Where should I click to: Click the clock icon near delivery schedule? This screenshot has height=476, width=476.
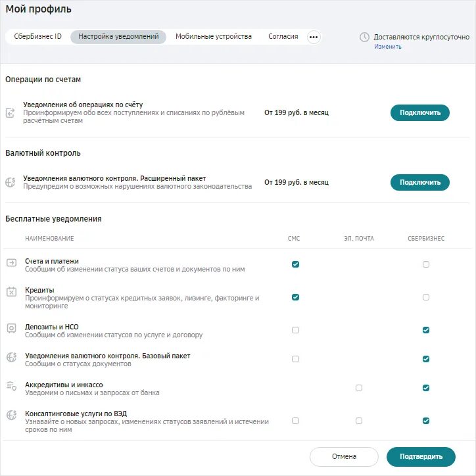pos(364,37)
